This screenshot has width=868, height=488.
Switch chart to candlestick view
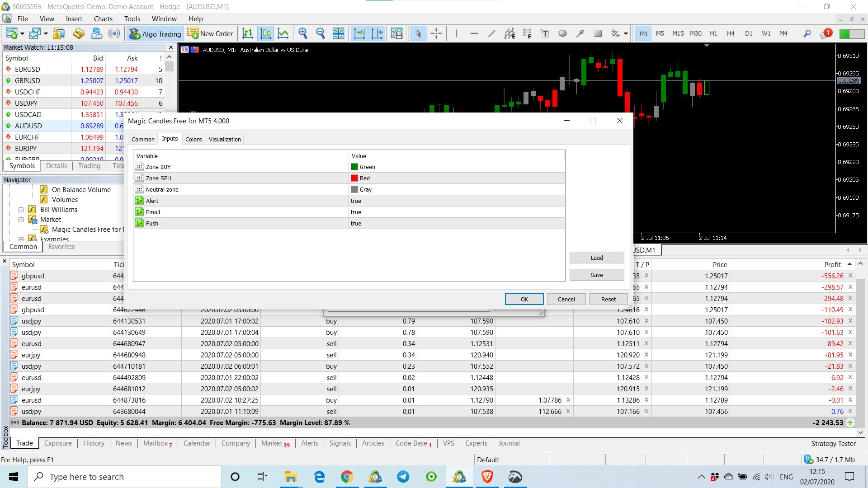tap(266, 33)
